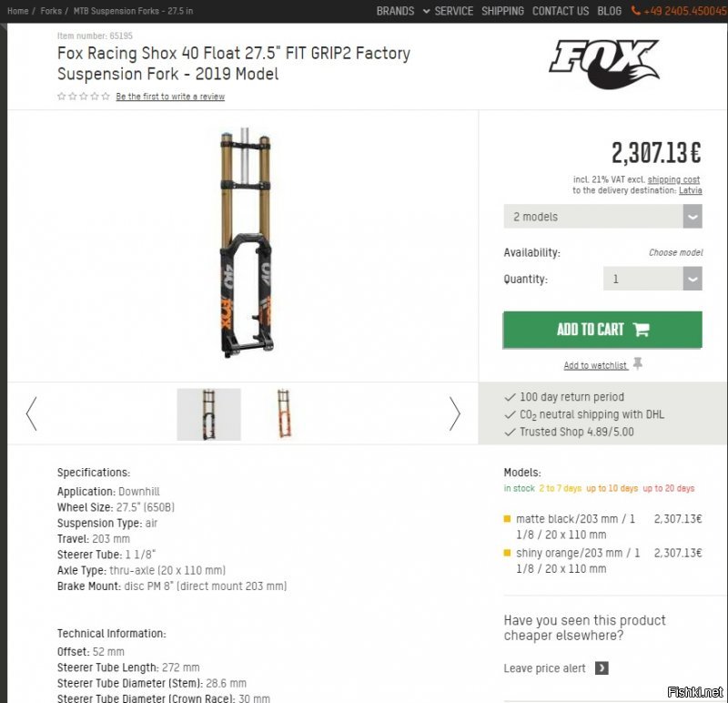
Task: Click the Leave price alert arrow icon
Action: [602, 668]
